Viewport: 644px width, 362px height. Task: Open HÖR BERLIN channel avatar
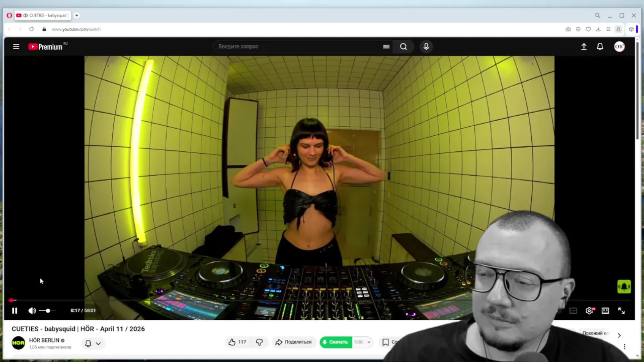point(18,343)
